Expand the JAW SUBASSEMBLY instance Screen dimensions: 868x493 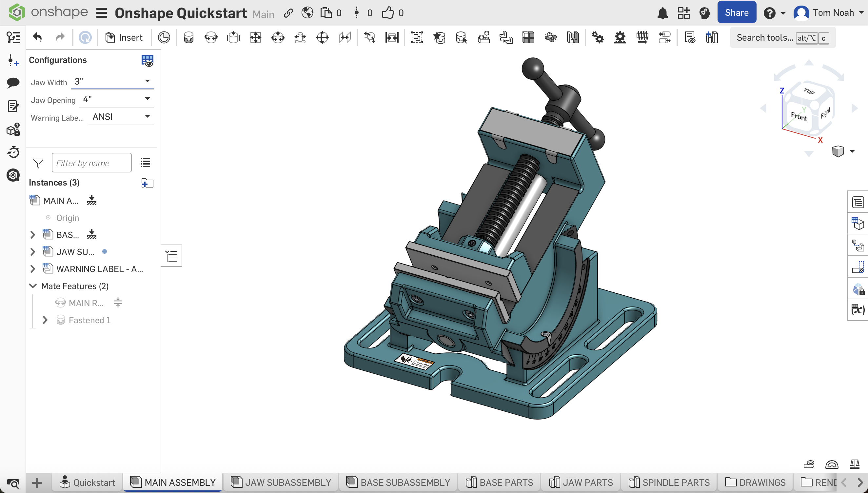point(33,252)
